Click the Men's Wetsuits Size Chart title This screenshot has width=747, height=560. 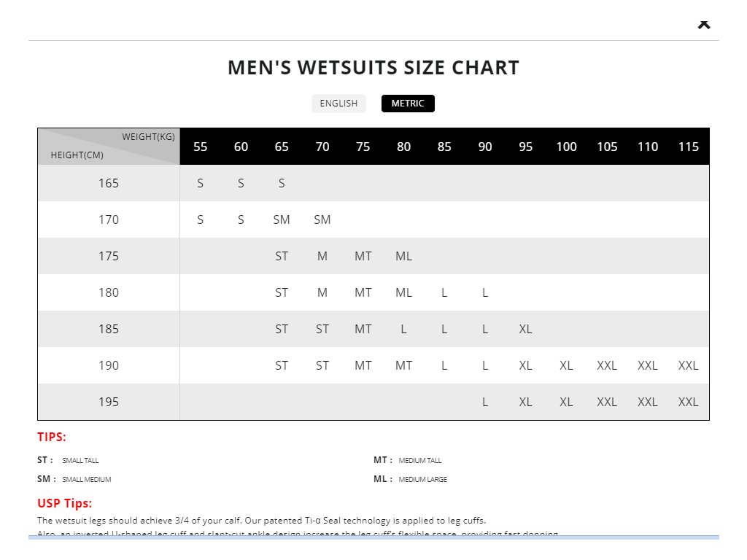pos(373,68)
